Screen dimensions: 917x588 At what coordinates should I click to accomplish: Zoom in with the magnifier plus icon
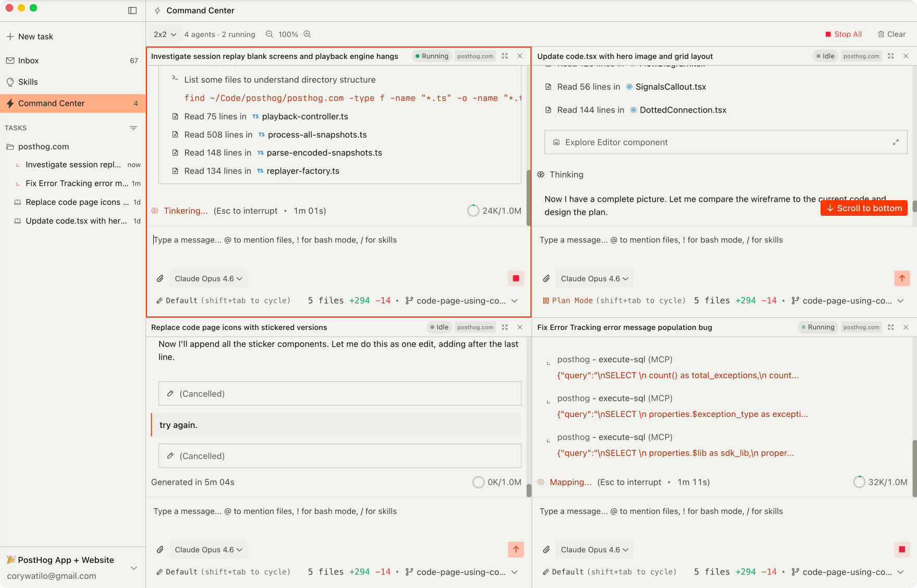(x=307, y=34)
